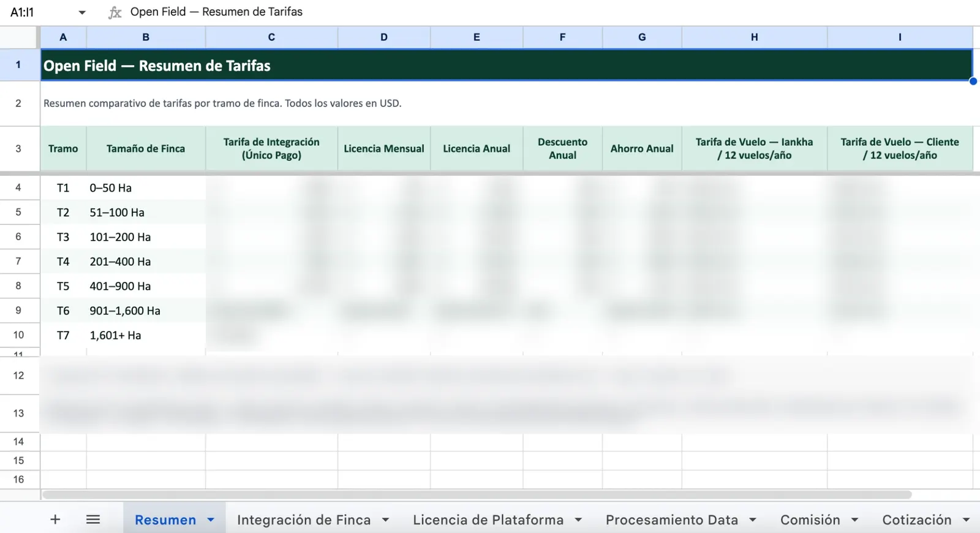Open the Procesamiento Data tab arrow
This screenshot has width=980, height=533.
[753, 520]
